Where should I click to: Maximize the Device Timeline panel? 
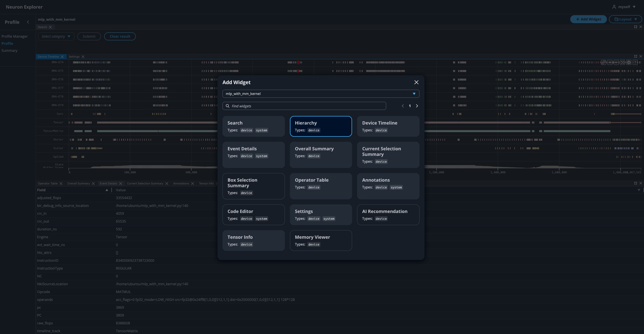pos(636,56)
